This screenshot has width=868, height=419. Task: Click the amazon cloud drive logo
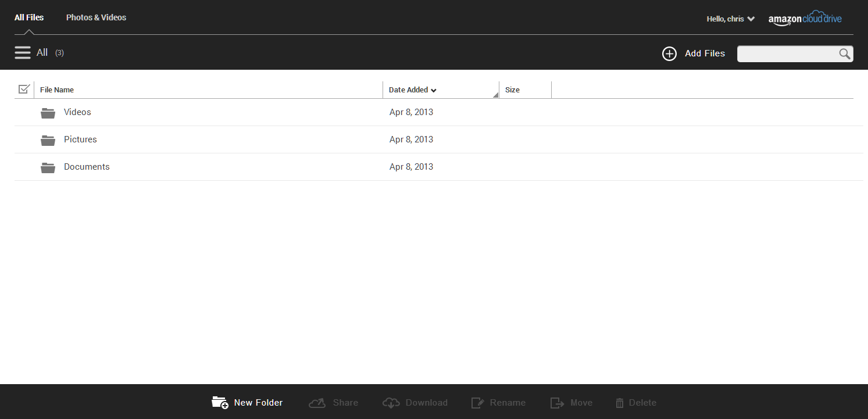805,18
